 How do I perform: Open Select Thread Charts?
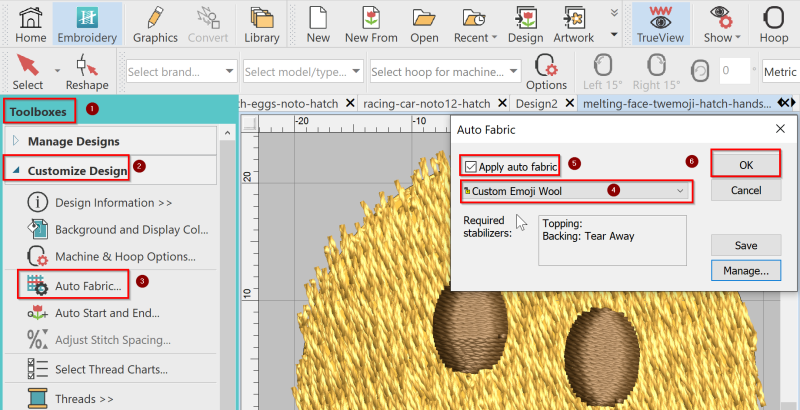pyautogui.click(x=97, y=369)
